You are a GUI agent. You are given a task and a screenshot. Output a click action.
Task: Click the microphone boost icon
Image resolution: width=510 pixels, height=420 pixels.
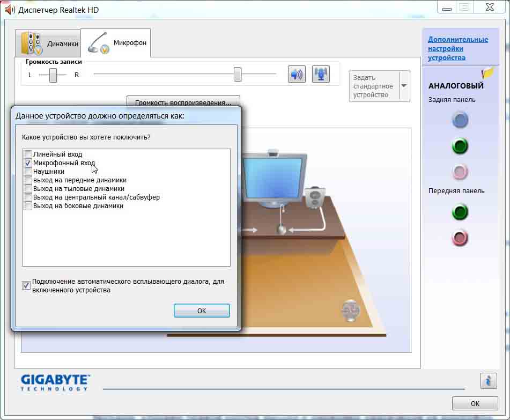click(x=321, y=74)
